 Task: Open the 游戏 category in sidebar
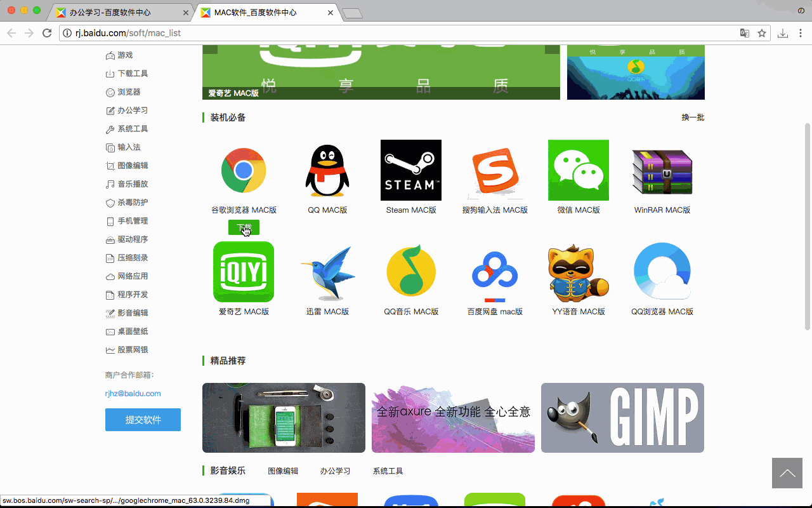(x=119, y=55)
